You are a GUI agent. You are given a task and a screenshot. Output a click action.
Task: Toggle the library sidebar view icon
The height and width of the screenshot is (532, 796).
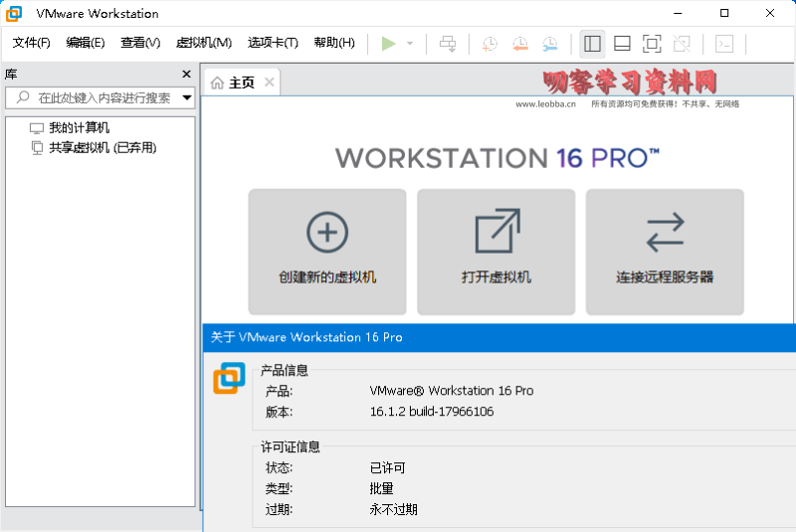[x=592, y=44]
